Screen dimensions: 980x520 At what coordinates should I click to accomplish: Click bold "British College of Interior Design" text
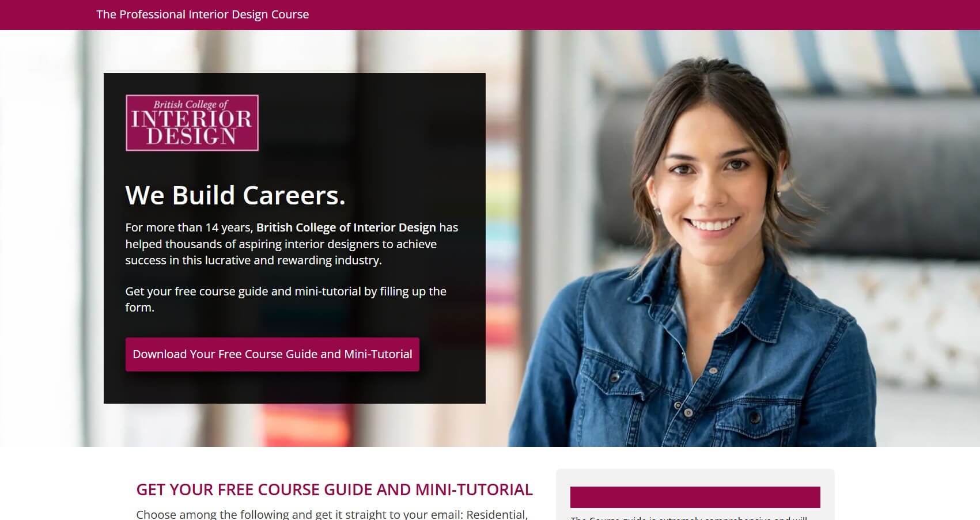point(346,227)
